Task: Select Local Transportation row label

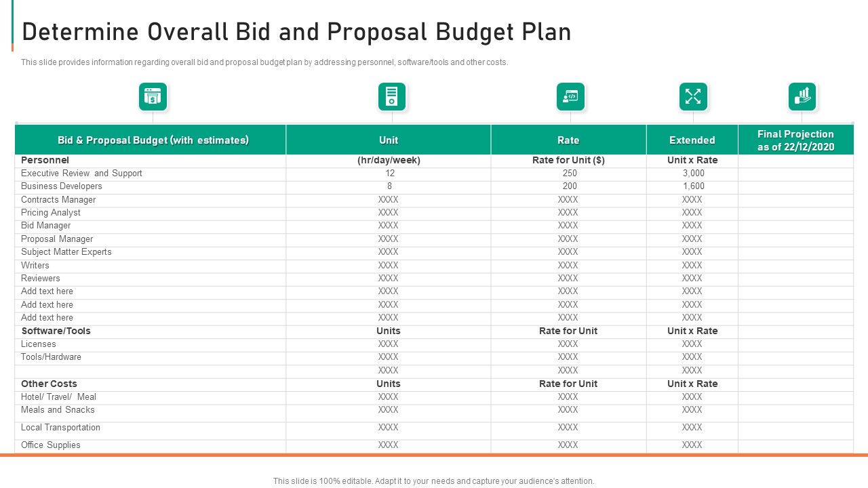Action: point(61,428)
